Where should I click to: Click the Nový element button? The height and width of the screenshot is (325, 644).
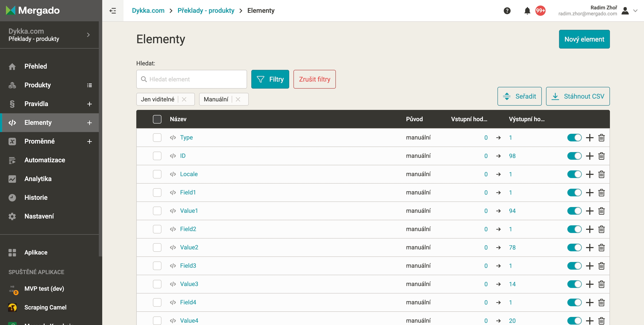[584, 39]
